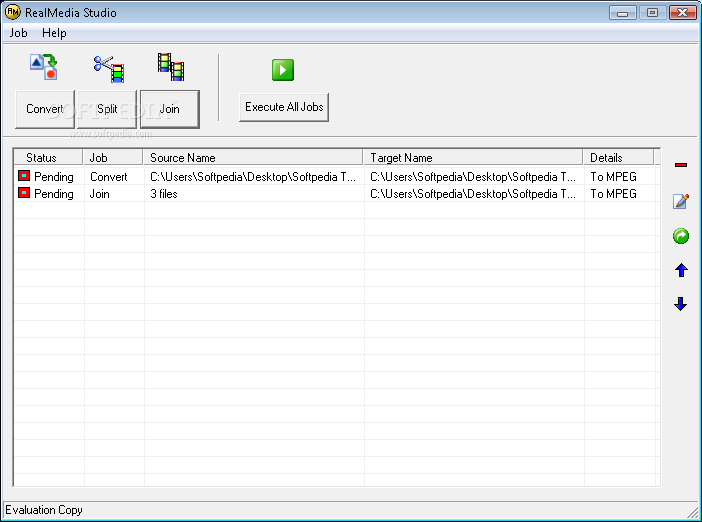
Task: Open the Job menu
Action: (x=18, y=33)
